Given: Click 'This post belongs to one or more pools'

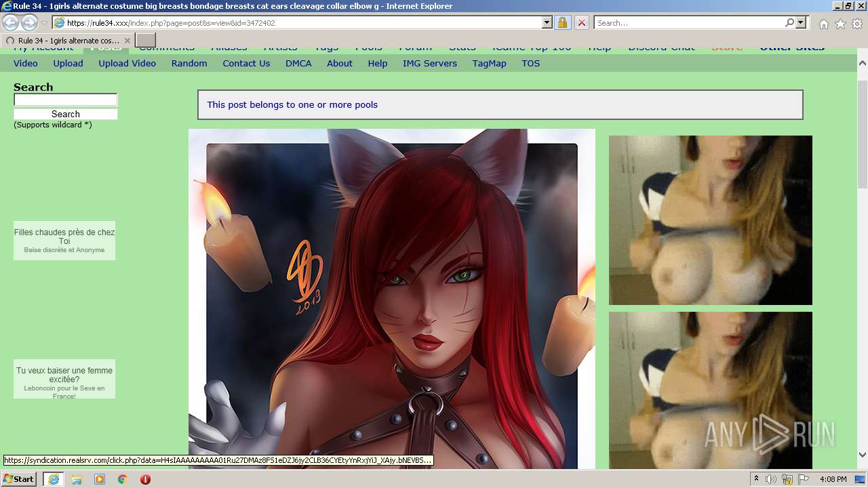Looking at the screenshot, I should pyautogui.click(x=292, y=104).
